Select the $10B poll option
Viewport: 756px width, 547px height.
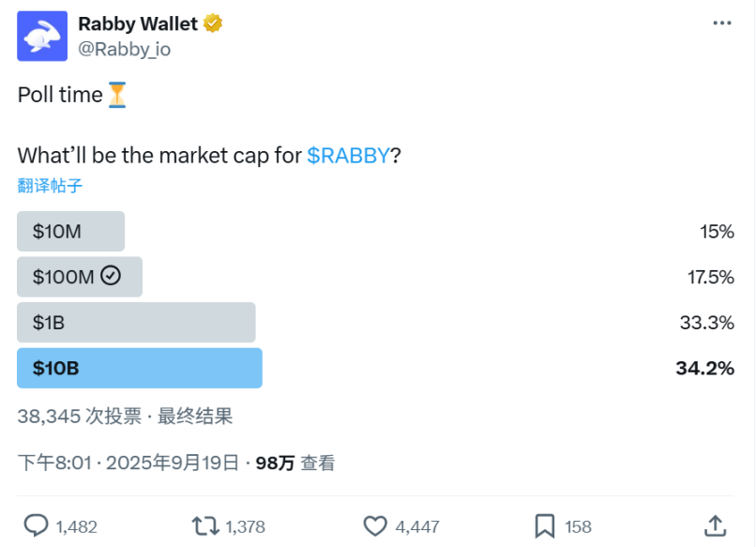[x=139, y=368]
